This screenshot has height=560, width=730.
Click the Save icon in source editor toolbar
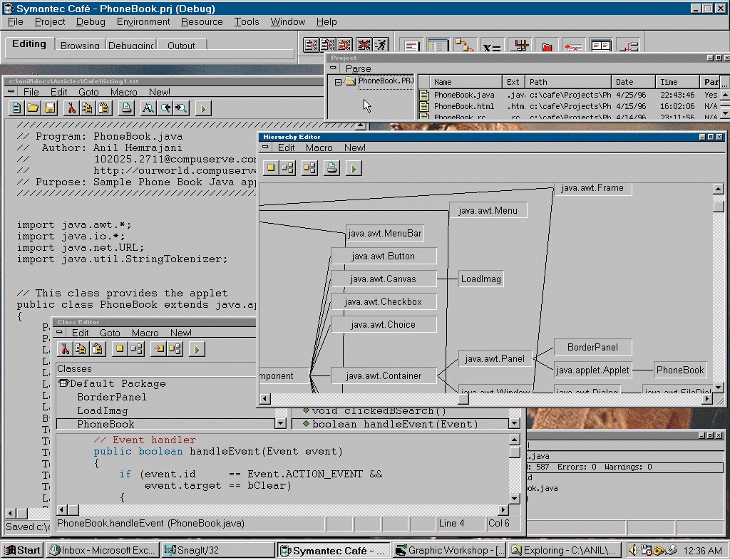[50, 108]
